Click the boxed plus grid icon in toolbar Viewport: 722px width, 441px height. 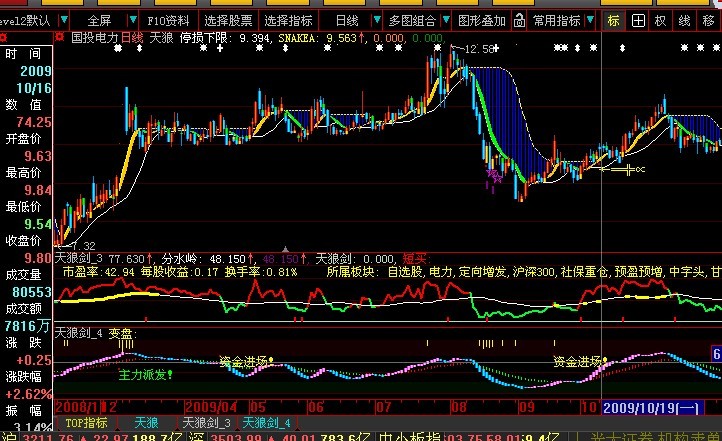coord(638,21)
